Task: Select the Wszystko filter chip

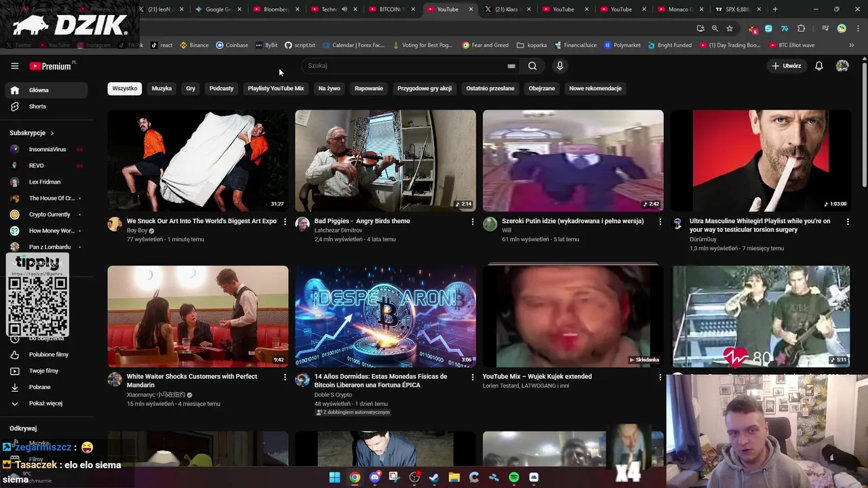Action: click(x=125, y=88)
